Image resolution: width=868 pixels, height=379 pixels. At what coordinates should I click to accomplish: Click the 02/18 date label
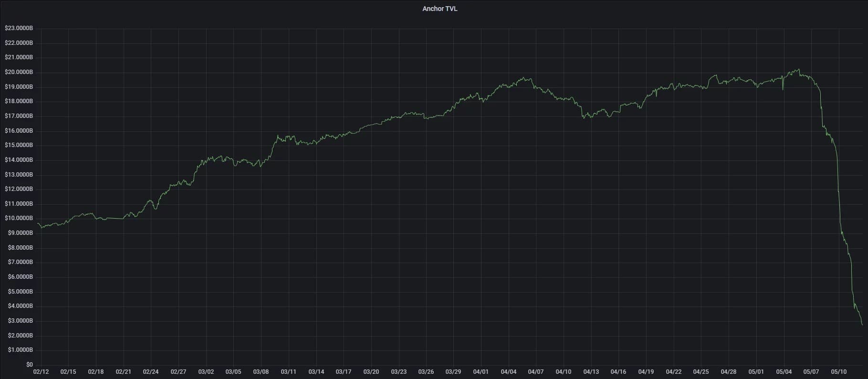pos(96,372)
